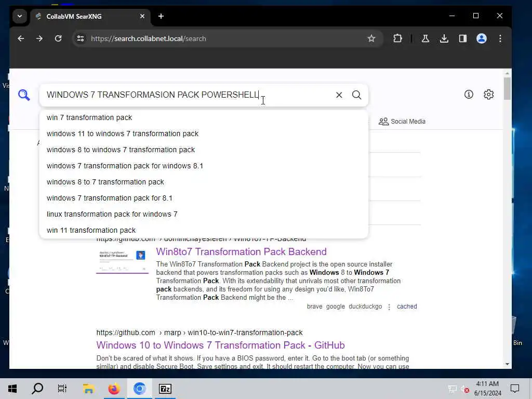
Task: Open the taskbar clock showing 4:11 AM
Action: click(487, 389)
